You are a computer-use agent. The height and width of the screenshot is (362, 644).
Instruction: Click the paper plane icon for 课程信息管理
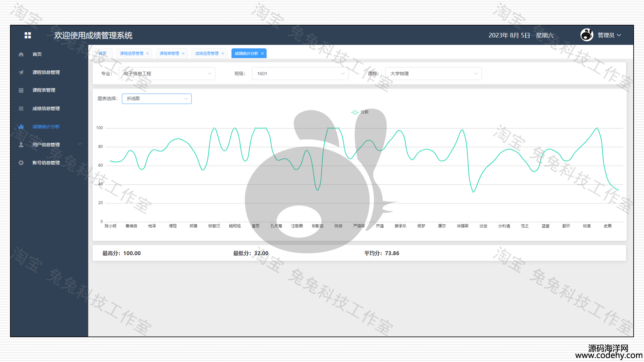coord(21,72)
